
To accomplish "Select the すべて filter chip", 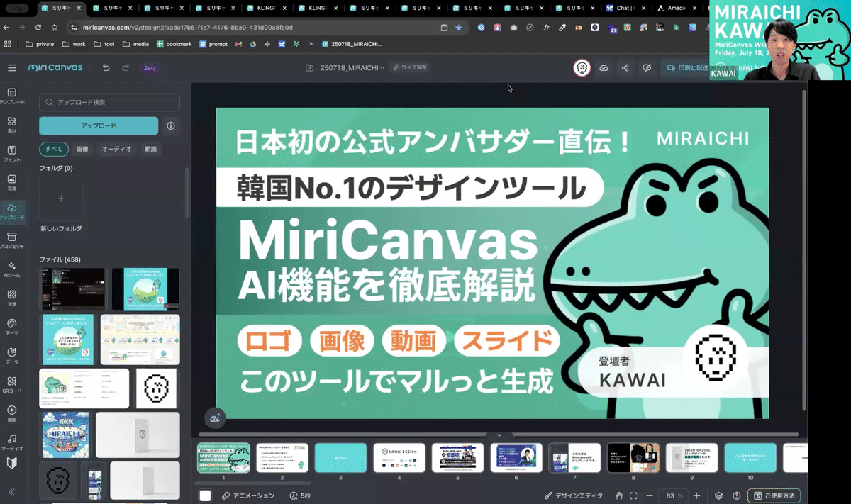I will coord(53,149).
